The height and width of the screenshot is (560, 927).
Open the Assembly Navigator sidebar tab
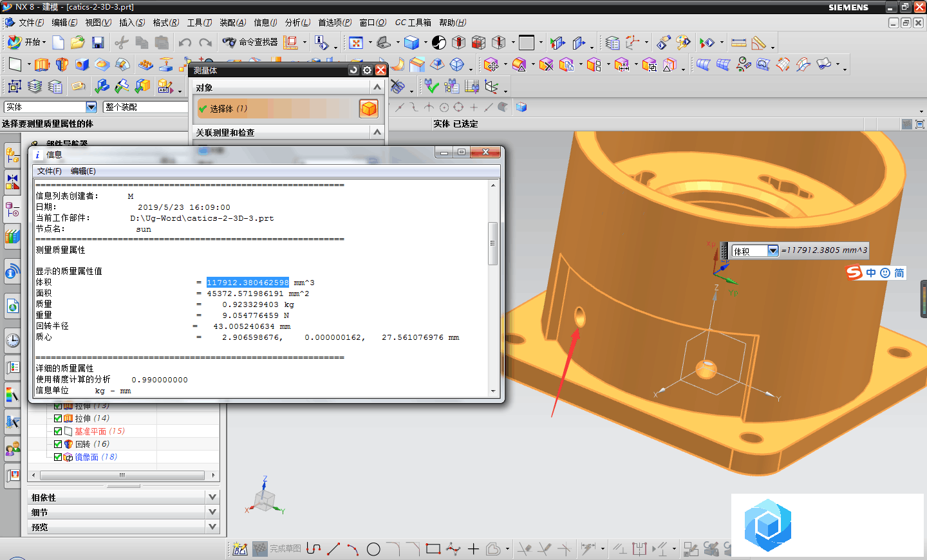tap(12, 155)
